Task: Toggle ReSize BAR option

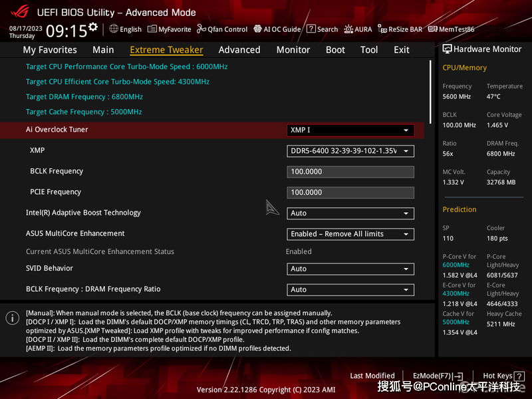Action: click(x=400, y=29)
